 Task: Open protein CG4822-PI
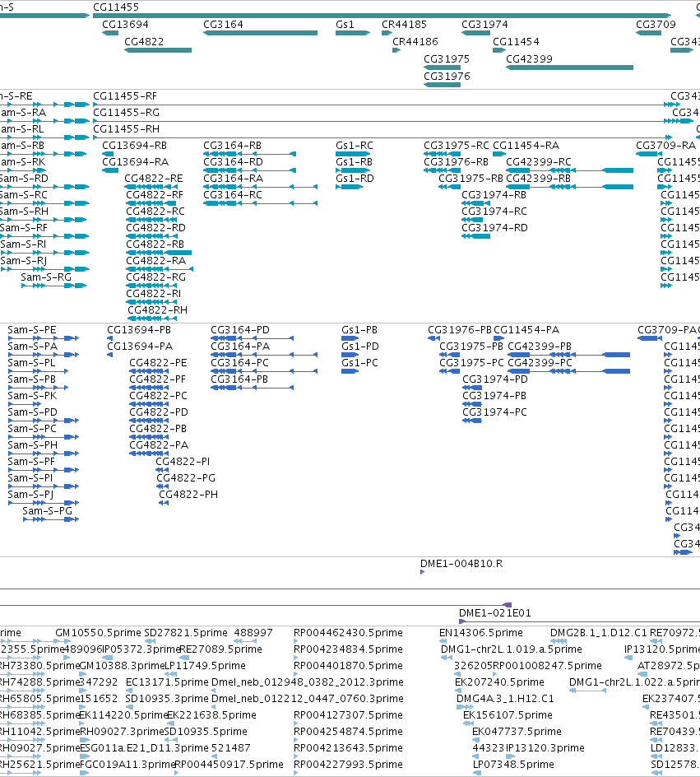click(x=183, y=461)
